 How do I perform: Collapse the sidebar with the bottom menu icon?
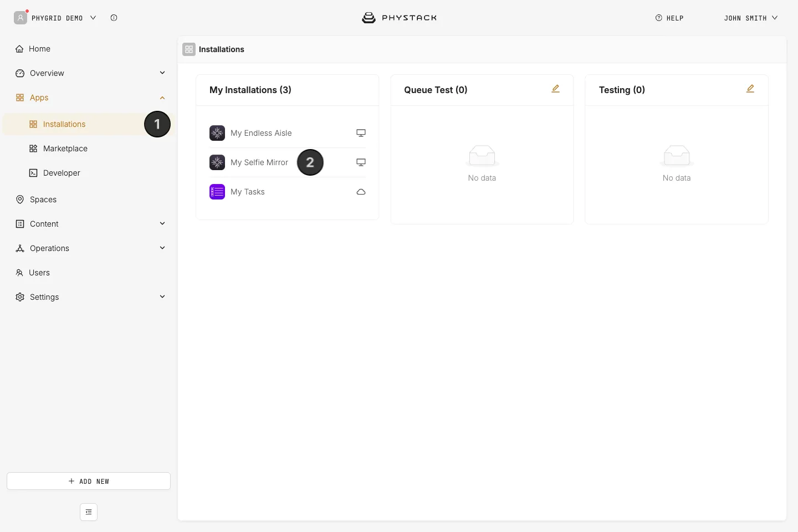click(x=89, y=512)
